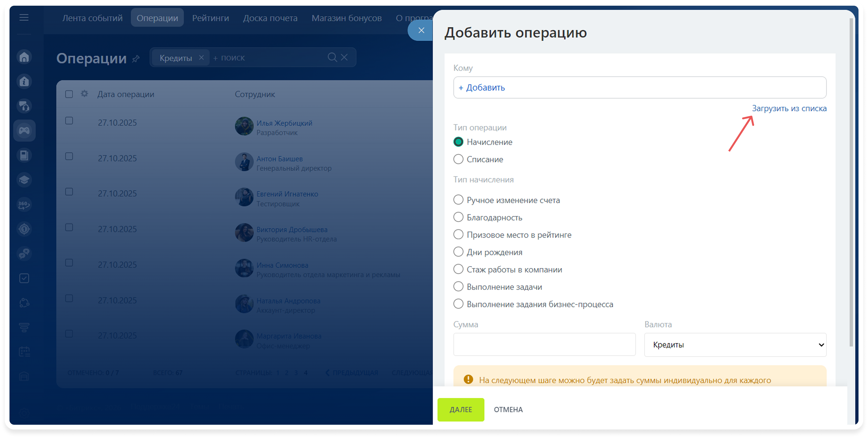Open the gamepad icon section
This screenshot has width=868, height=438.
click(x=24, y=130)
